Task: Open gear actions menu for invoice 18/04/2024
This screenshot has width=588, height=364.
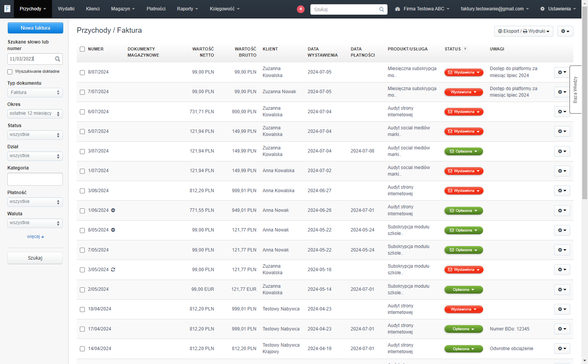Action: click(x=562, y=309)
